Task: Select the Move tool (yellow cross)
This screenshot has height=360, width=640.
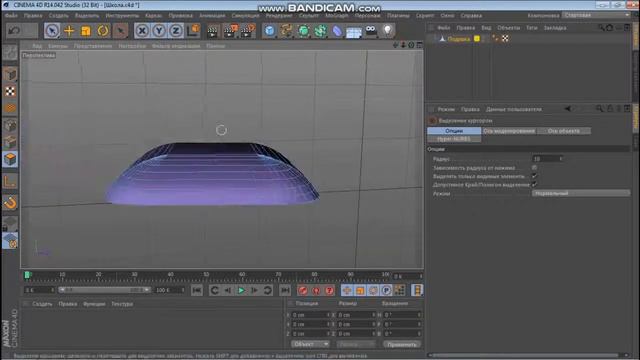Action: 69,31
